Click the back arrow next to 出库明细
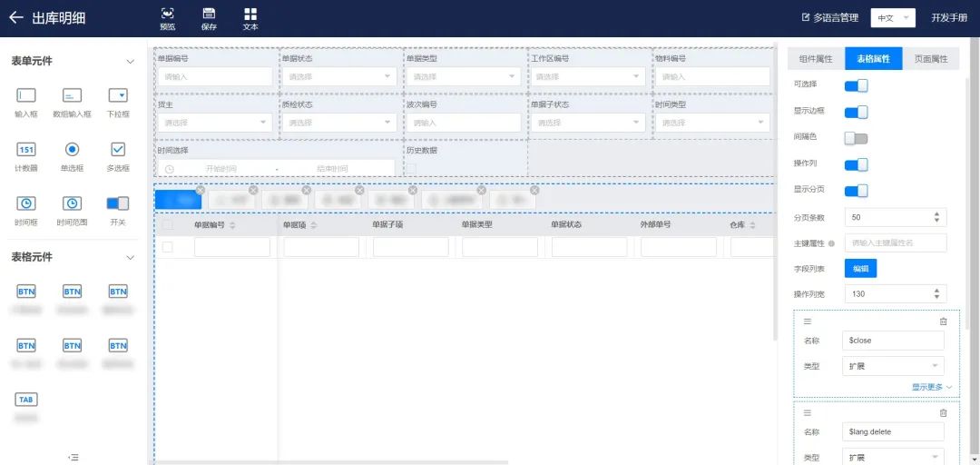 [15, 17]
